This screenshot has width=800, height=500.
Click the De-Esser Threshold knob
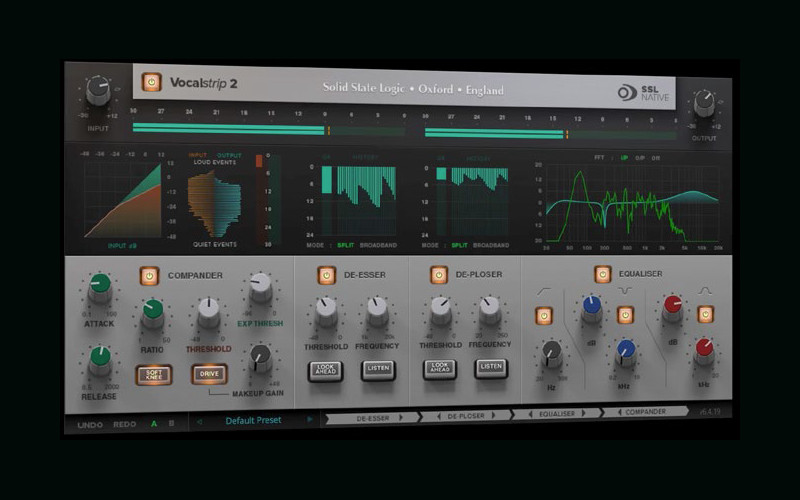(x=326, y=311)
